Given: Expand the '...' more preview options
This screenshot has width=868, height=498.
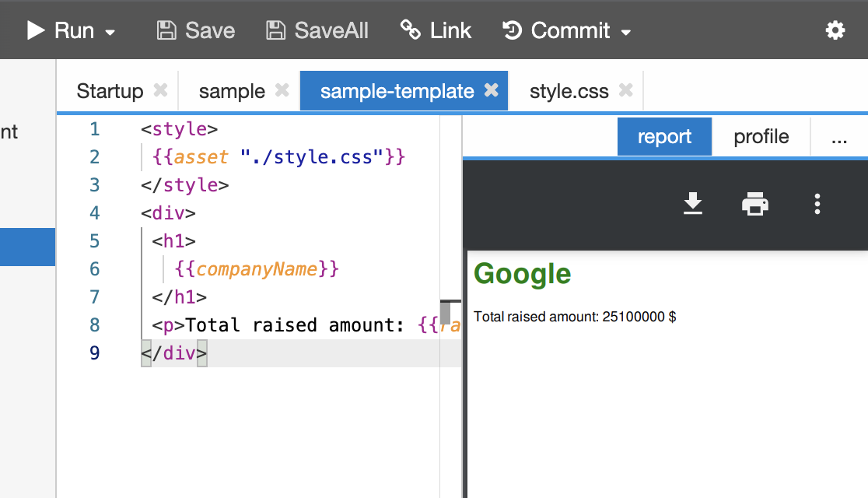Looking at the screenshot, I should pyautogui.click(x=839, y=137).
